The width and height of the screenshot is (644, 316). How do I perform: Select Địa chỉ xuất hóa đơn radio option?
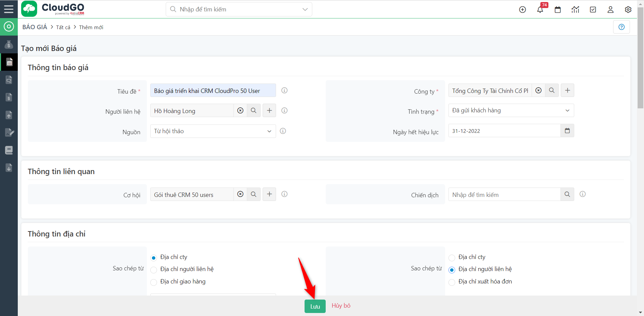coord(452,282)
